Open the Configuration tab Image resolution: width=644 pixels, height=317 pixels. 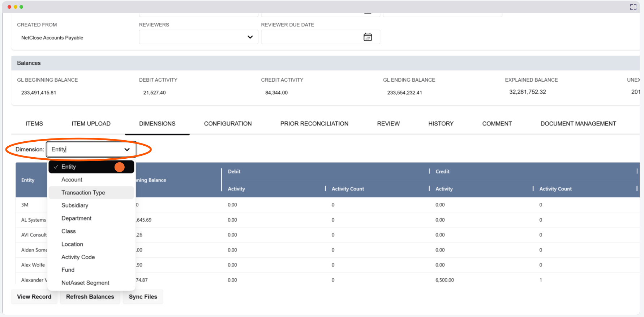point(228,124)
